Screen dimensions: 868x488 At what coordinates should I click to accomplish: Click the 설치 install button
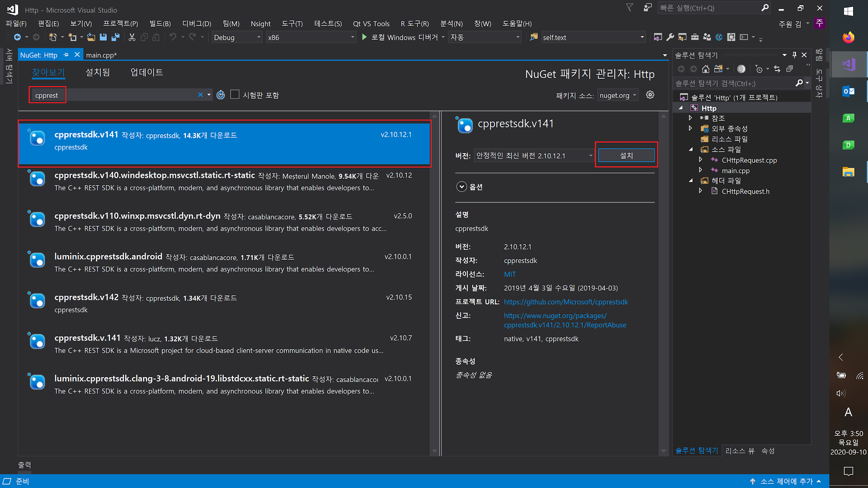tap(626, 155)
